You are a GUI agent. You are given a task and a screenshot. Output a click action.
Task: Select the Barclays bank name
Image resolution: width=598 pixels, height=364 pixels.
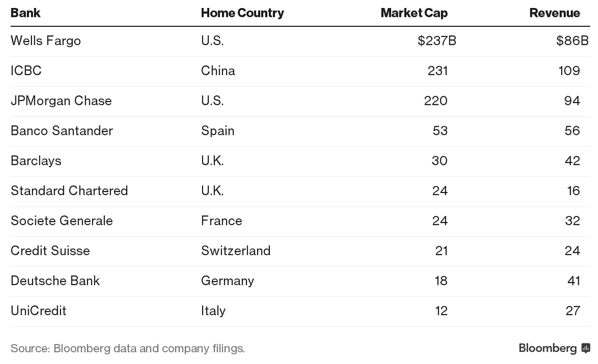tap(36, 161)
